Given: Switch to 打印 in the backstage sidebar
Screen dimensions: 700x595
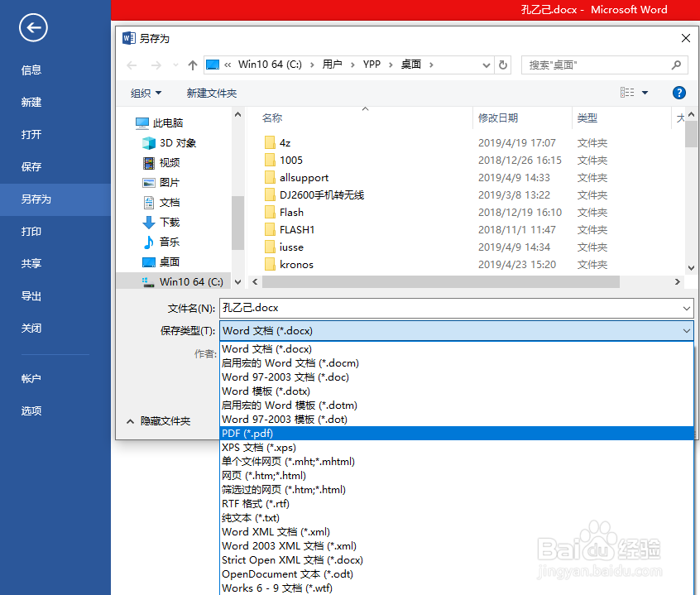Looking at the screenshot, I should click(31, 232).
